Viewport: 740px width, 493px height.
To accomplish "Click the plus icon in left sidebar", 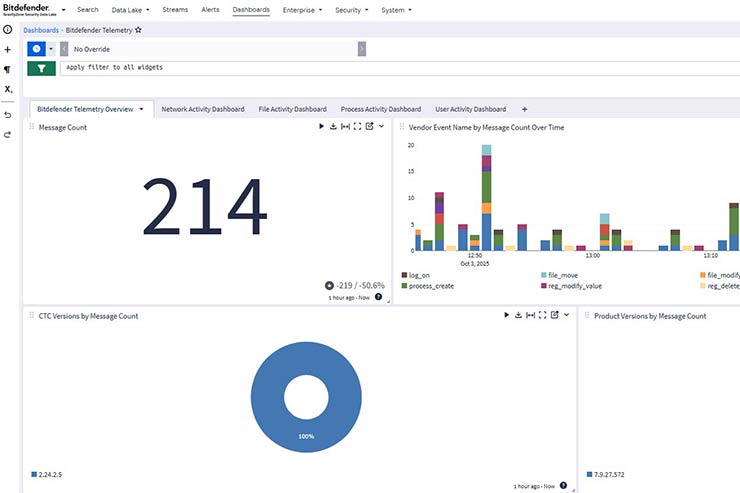I will click(8, 49).
